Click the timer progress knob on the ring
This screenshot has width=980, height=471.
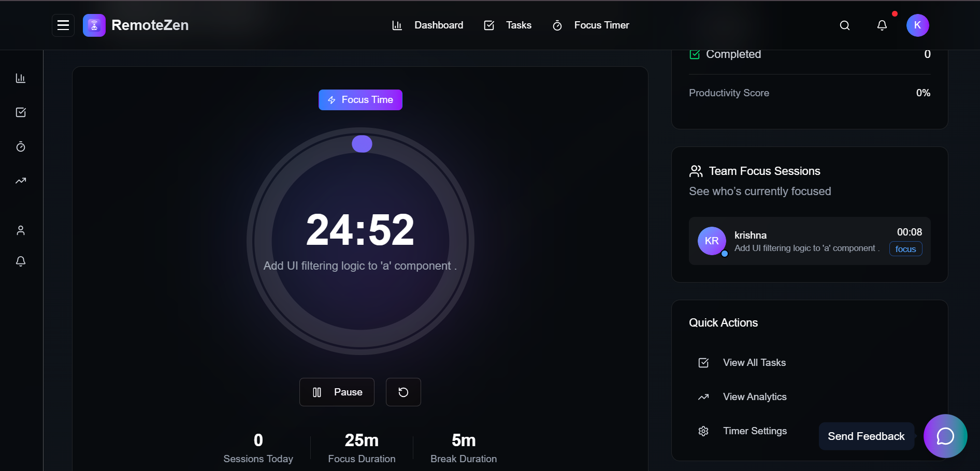click(362, 143)
